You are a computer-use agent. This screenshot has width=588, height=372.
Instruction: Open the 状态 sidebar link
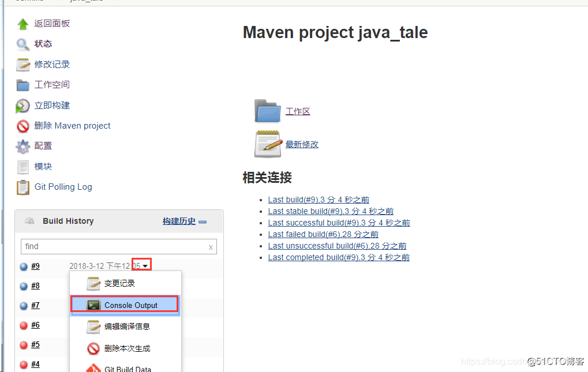point(43,44)
